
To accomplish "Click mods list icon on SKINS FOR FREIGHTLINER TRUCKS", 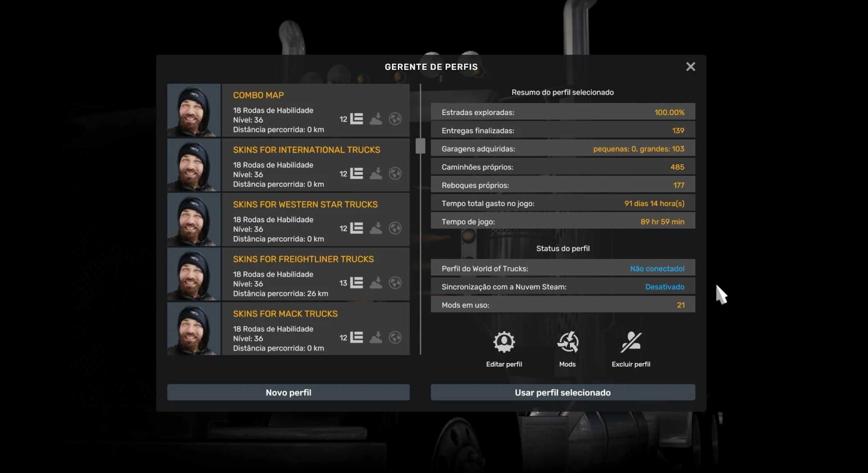I will tap(356, 283).
